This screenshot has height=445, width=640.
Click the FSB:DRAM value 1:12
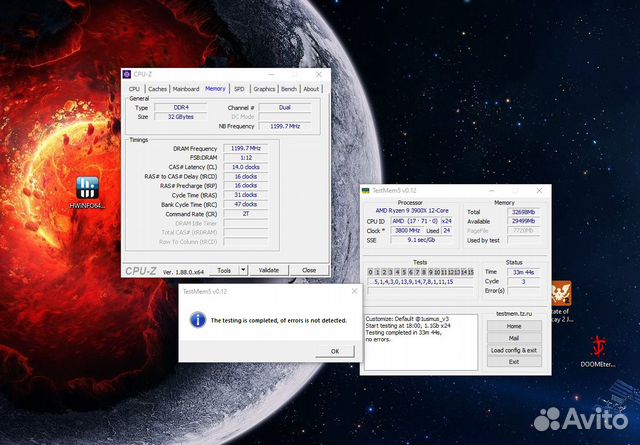click(x=246, y=158)
